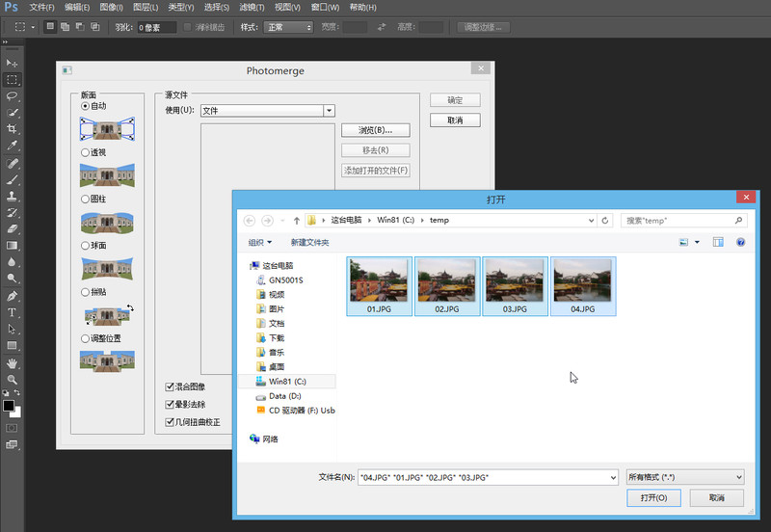Click the foreground color swatch

tap(9, 406)
